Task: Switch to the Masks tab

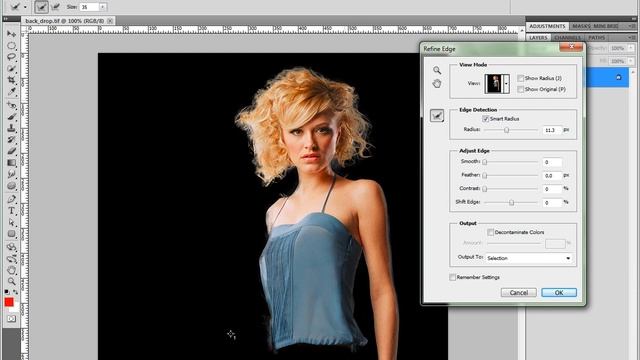Action: [580, 26]
